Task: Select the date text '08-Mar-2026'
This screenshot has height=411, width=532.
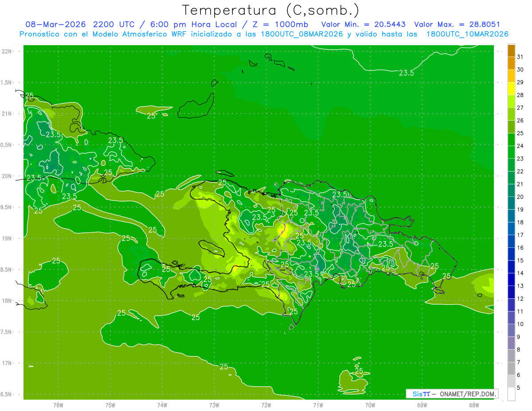Action: coord(55,24)
